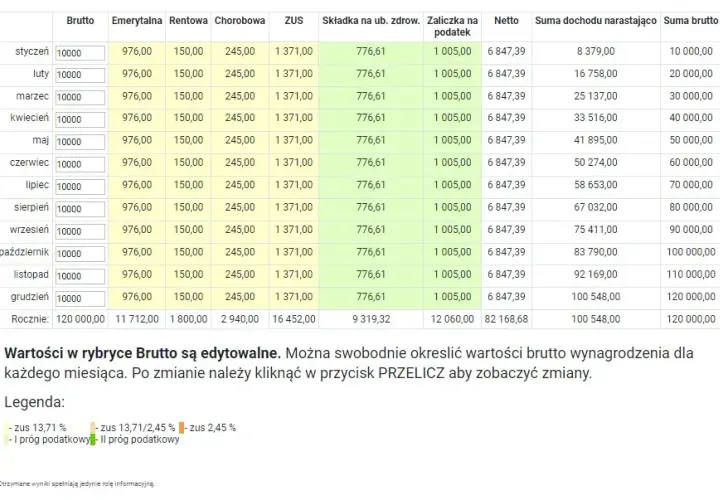This screenshot has width=720, height=500.
Task: Click the zus 13,71 % legend color swatch
Action: tap(6, 427)
